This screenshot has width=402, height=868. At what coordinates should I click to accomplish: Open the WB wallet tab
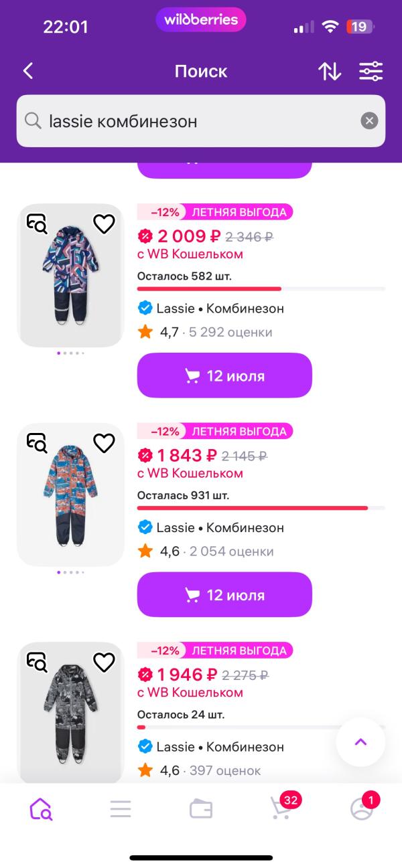click(201, 809)
